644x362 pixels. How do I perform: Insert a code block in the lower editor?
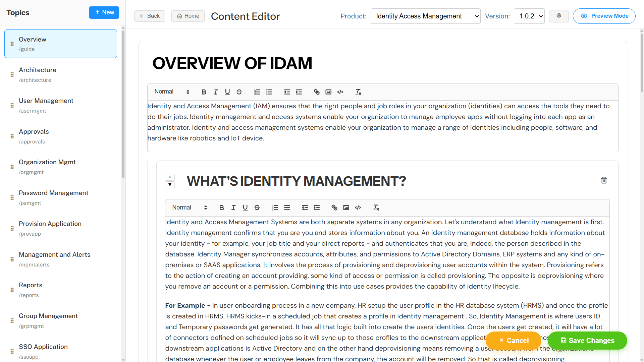click(x=358, y=207)
